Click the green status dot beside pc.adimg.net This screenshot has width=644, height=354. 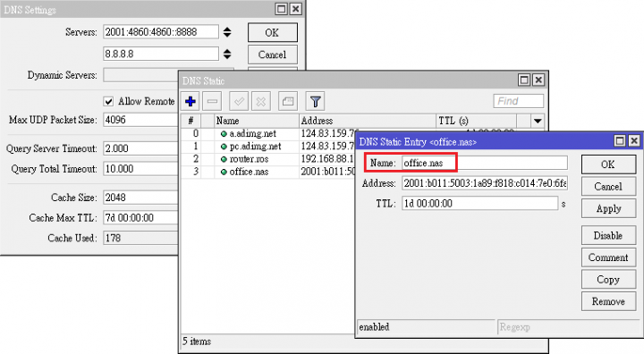click(224, 147)
